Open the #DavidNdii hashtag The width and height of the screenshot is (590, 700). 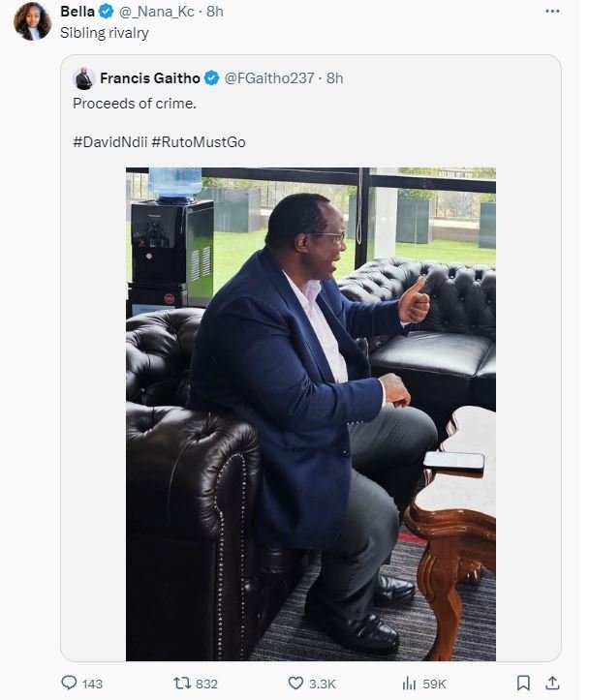coord(109,142)
